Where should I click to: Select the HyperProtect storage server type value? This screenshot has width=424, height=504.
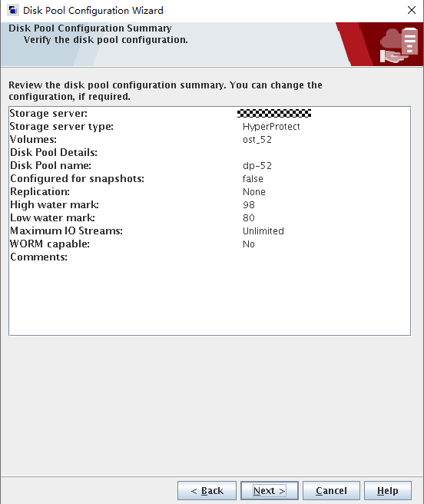coord(271,127)
